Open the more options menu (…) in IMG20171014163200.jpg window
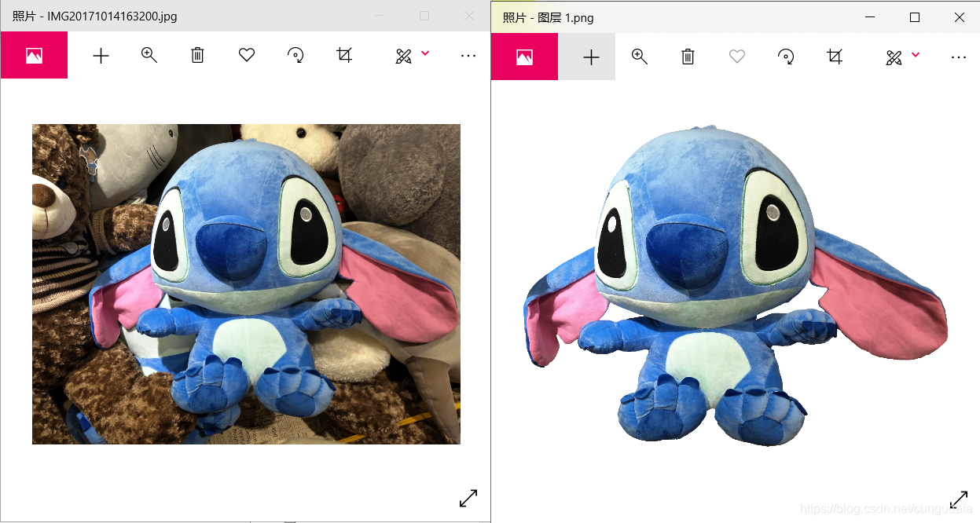Image resolution: width=980 pixels, height=523 pixels. click(x=468, y=56)
